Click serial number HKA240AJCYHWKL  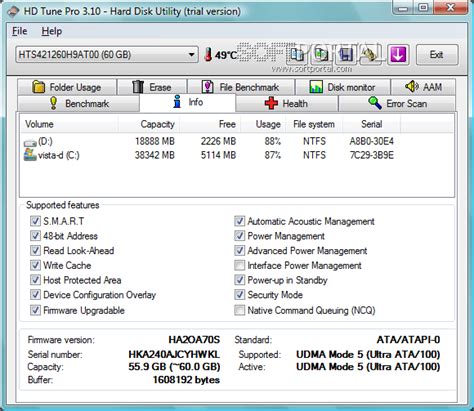pyautogui.click(x=174, y=354)
